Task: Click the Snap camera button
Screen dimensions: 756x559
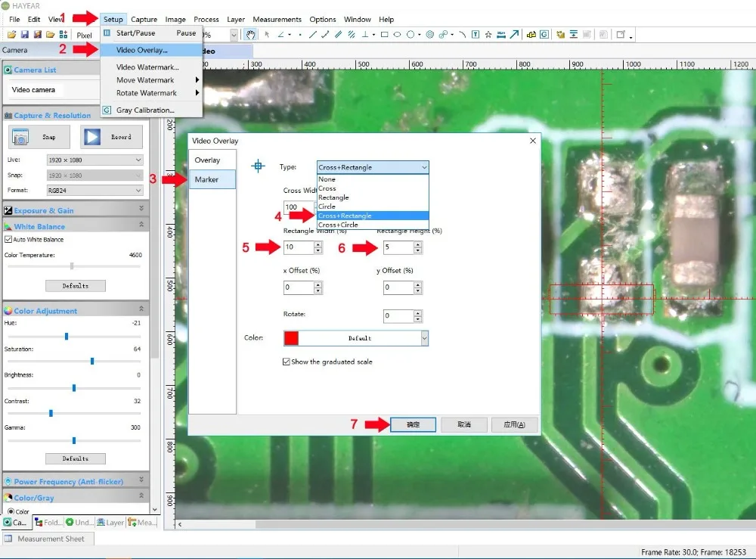Action: pos(39,137)
